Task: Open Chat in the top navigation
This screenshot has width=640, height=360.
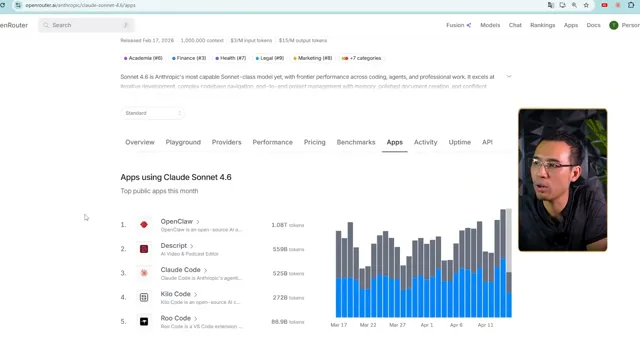Action: point(515,25)
